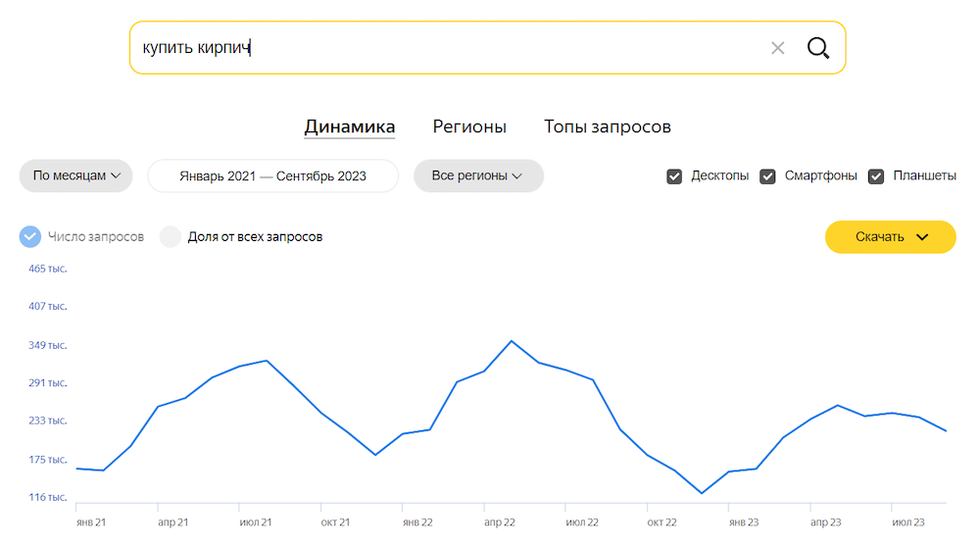Click into the 'купить кирпич' search field

point(441,48)
